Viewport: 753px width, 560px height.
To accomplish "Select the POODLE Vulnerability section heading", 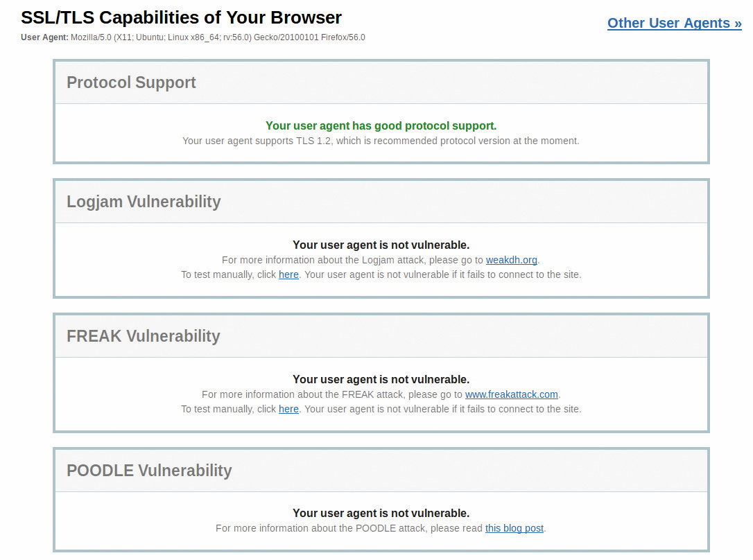I will coord(149,471).
